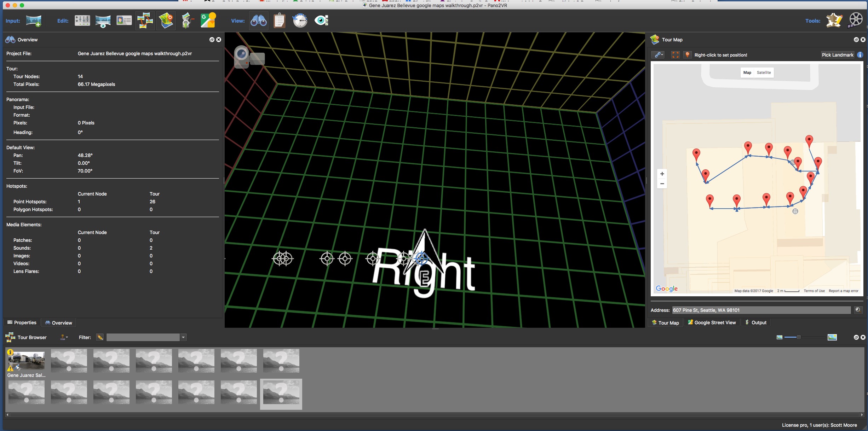868x431 pixels.
Task: Open Viewing Parameters panorama eye icon
Action: [103, 21]
